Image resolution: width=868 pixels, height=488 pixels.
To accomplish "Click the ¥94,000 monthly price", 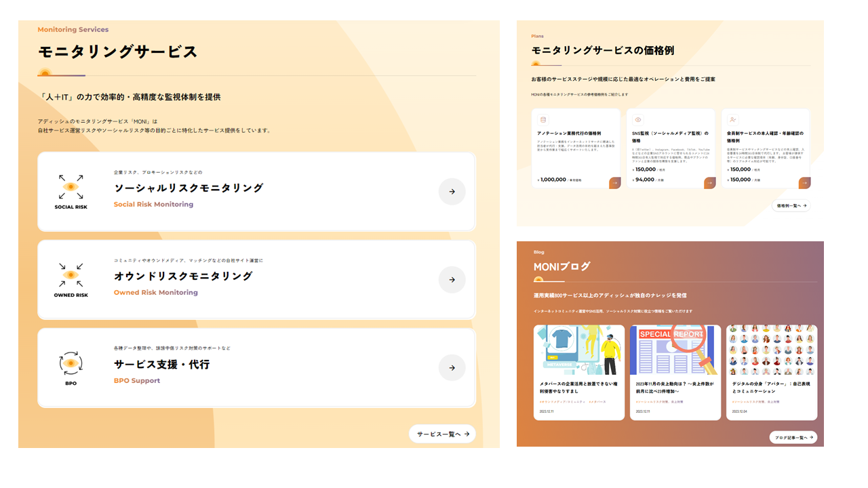I will tap(644, 180).
